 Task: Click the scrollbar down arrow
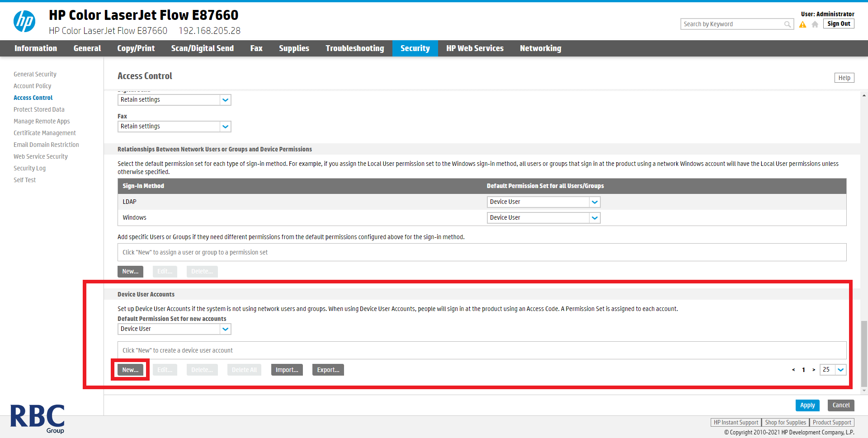pos(864,391)
